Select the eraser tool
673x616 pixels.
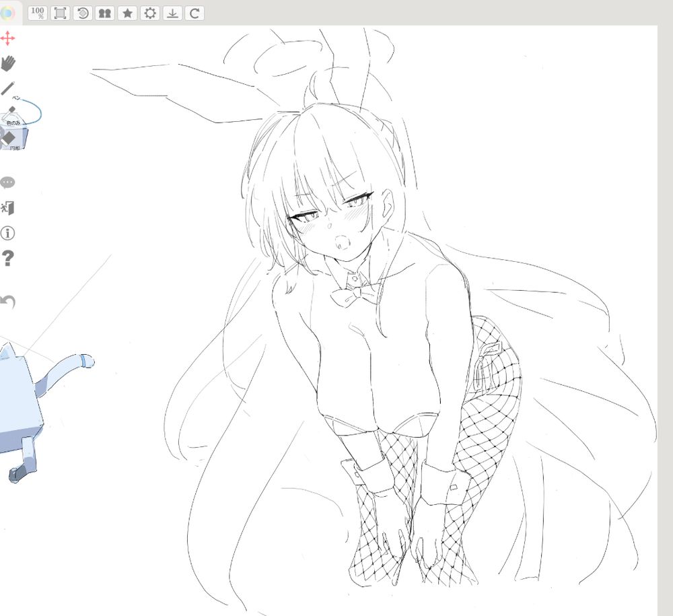pos(9,139)
